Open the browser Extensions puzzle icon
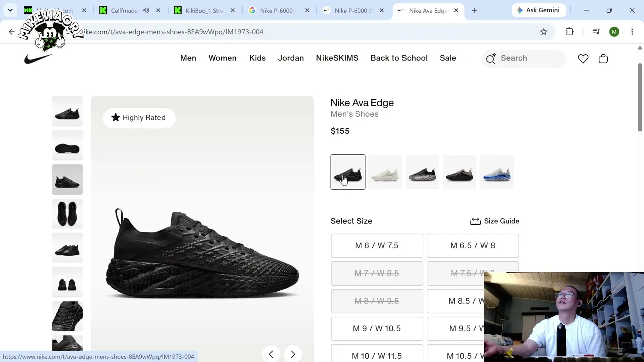The image size is (644, 362). coord(569,32)
